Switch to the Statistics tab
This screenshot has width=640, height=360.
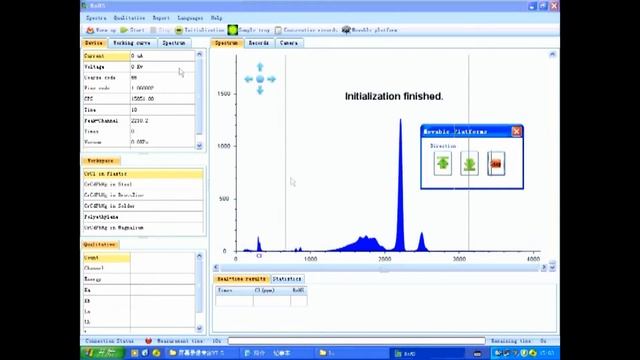(x=287, y=279)
